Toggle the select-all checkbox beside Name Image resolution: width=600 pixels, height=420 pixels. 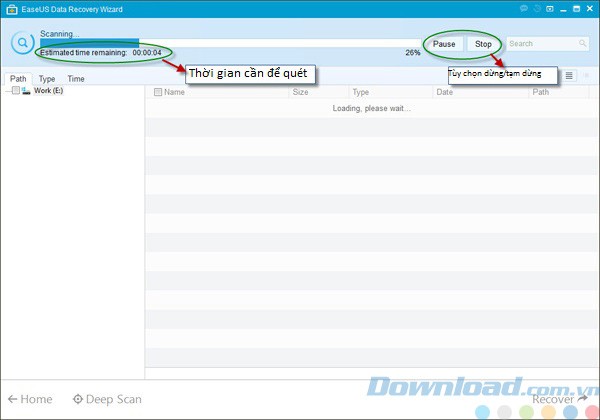pyautogui.click(x=157, y=92)
